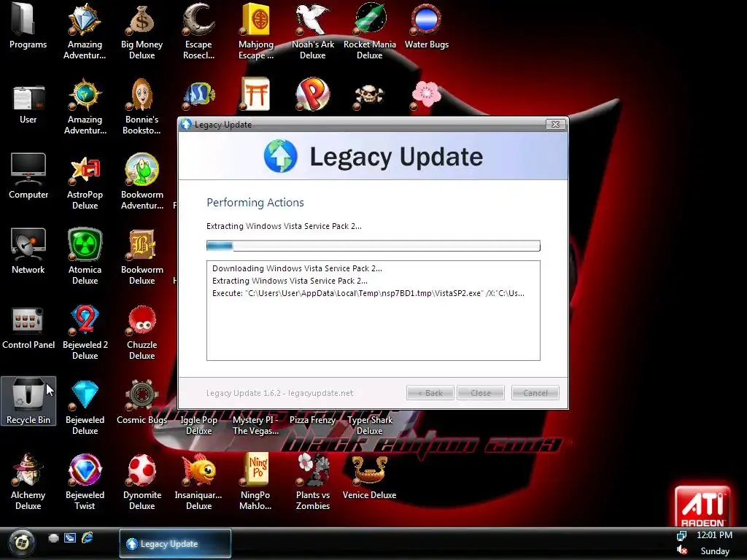Open Typer Shark Deluxe shortcut
The width and height of the screenshot is (747, 560).
[370, 425]
